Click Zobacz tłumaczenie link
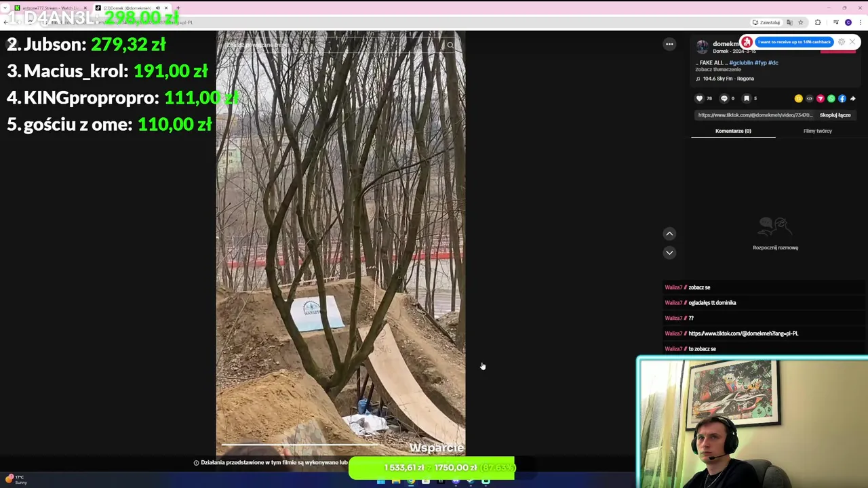 tap(718, 70)
